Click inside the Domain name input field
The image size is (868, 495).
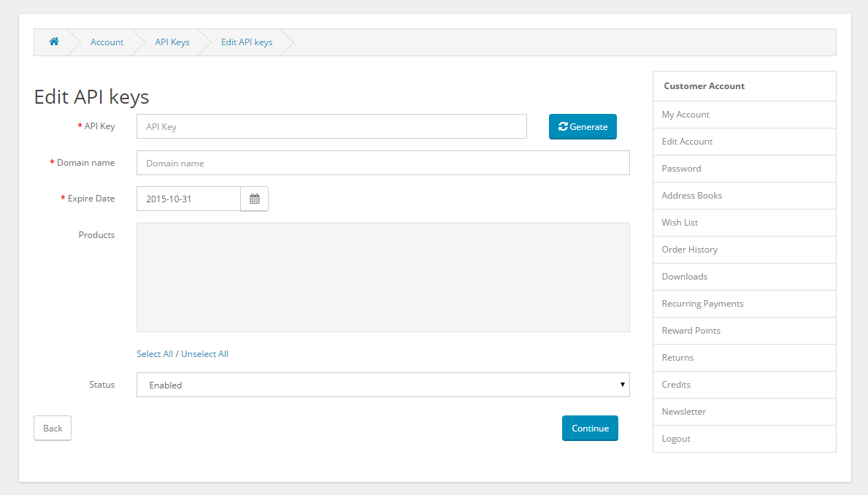click(383, 162)
